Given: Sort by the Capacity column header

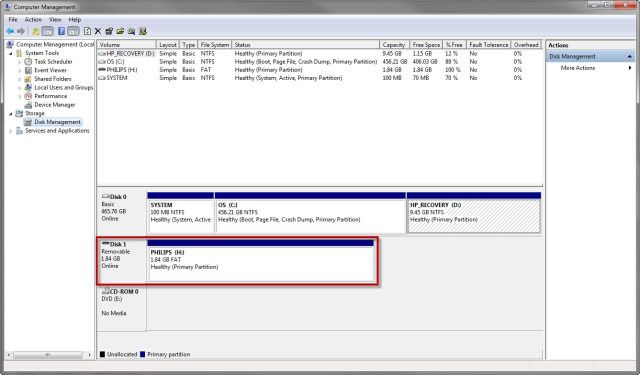Looking at the screenshot, I should (394, 44).
